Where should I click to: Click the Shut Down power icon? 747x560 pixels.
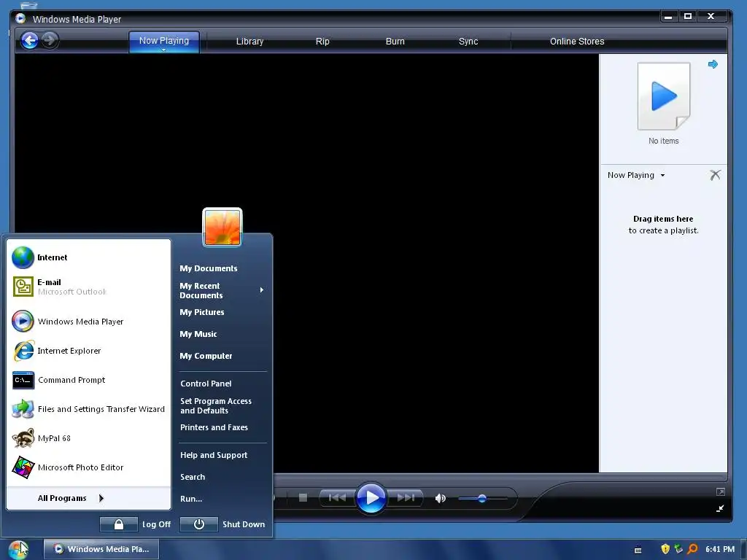point(198,524)
